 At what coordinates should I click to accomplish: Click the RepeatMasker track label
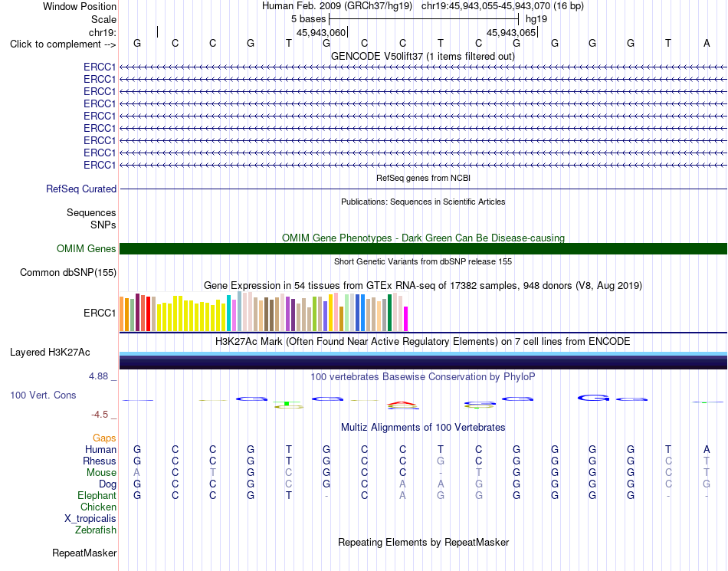click(x=84, y=553)
